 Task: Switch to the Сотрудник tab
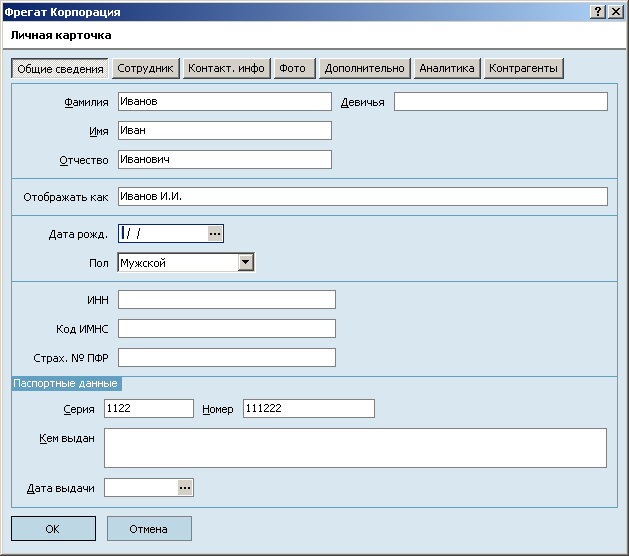[x=145, y=69]
